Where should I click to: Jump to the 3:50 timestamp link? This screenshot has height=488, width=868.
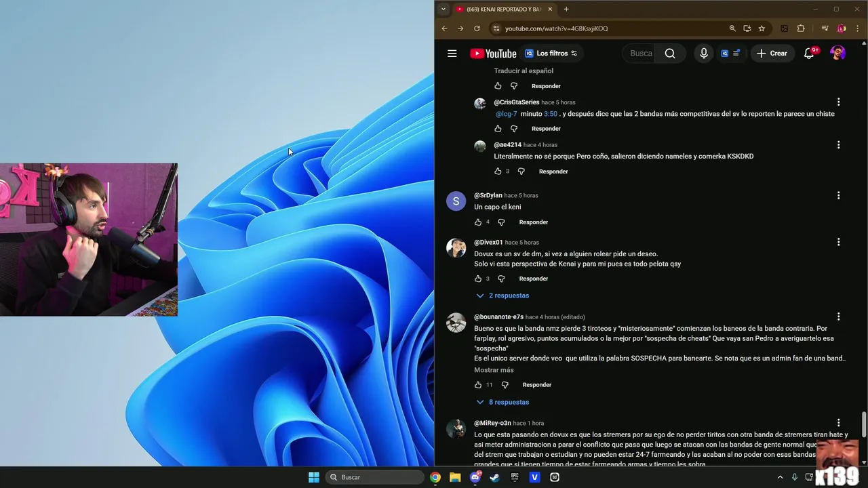(550, 114)
